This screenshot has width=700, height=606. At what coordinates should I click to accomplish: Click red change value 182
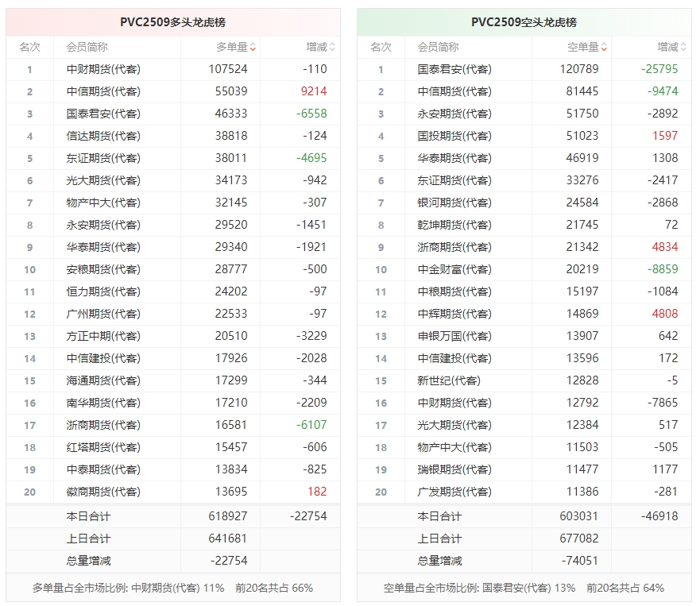[317, 492]
